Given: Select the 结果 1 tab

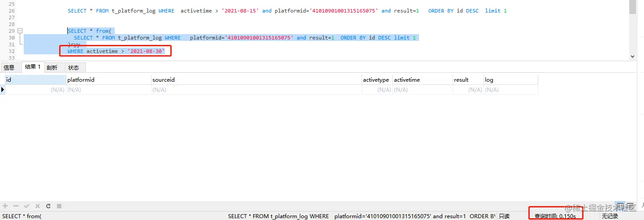Looking at the screenshot, I should click(x=33, y=67).
